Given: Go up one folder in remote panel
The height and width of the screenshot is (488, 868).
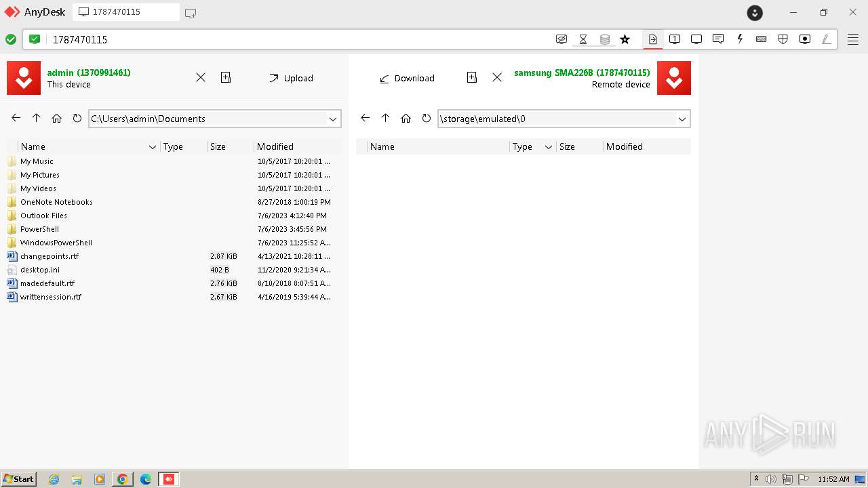Looking at the screenshot, I should click(x=385, y=118).
